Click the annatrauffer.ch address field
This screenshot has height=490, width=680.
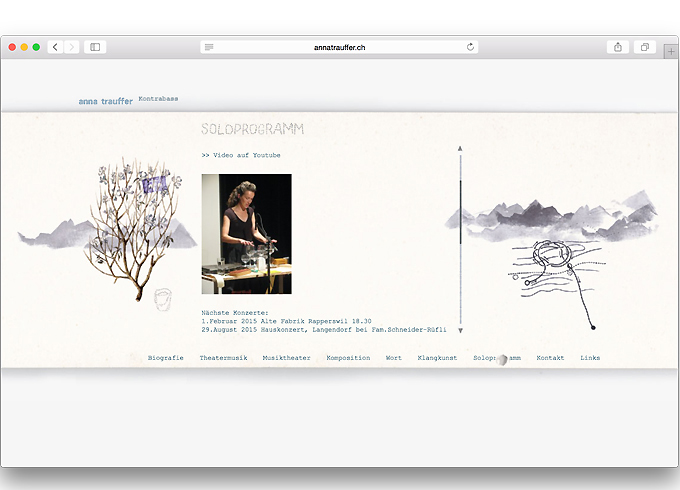pos(339,47)
